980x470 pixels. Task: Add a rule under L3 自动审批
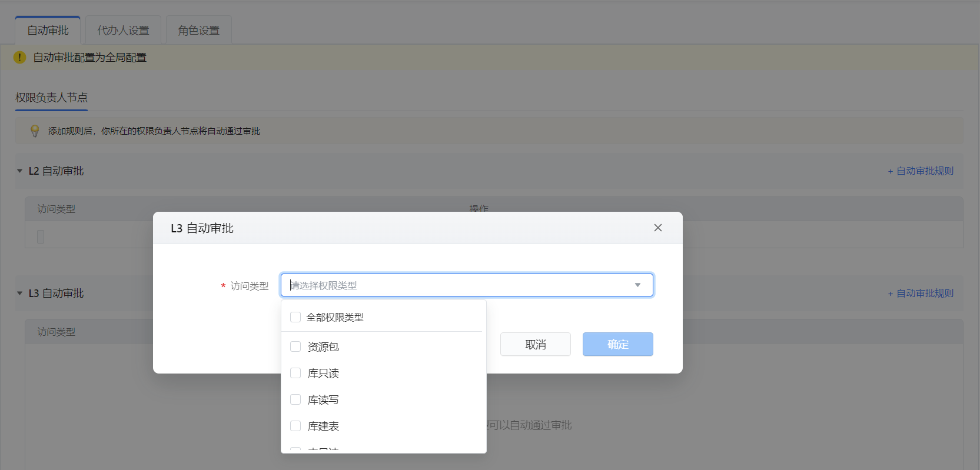click(921, 293)
